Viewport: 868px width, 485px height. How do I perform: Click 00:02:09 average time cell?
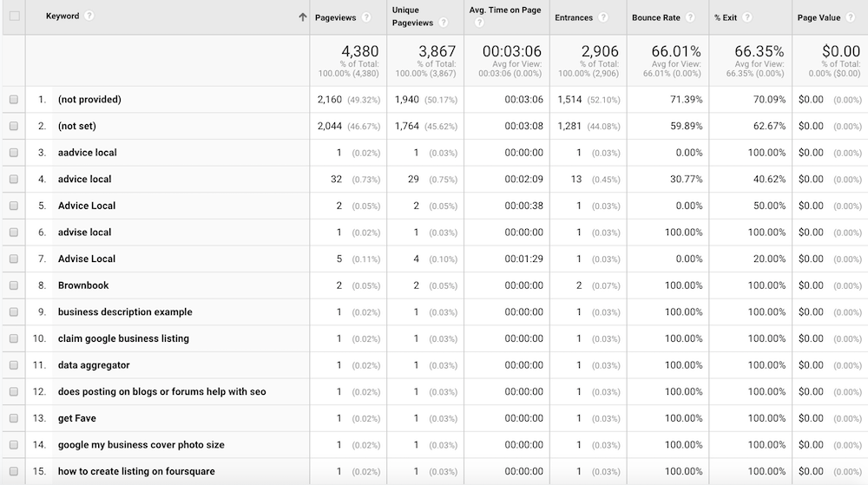[523, 180]
